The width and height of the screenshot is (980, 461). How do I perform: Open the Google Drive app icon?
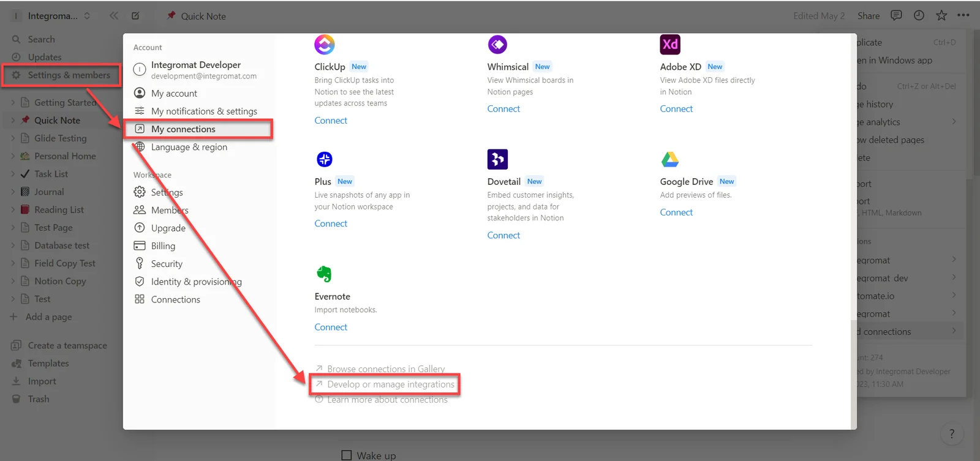tap(670, 159)
